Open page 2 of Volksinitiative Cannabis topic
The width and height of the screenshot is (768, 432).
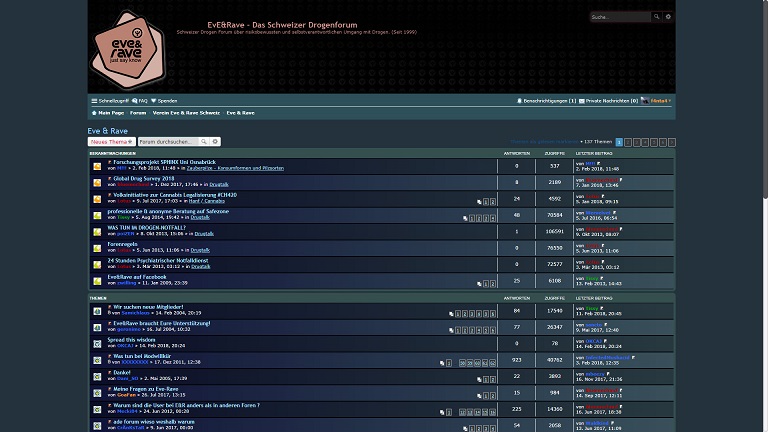pos(493,202)
